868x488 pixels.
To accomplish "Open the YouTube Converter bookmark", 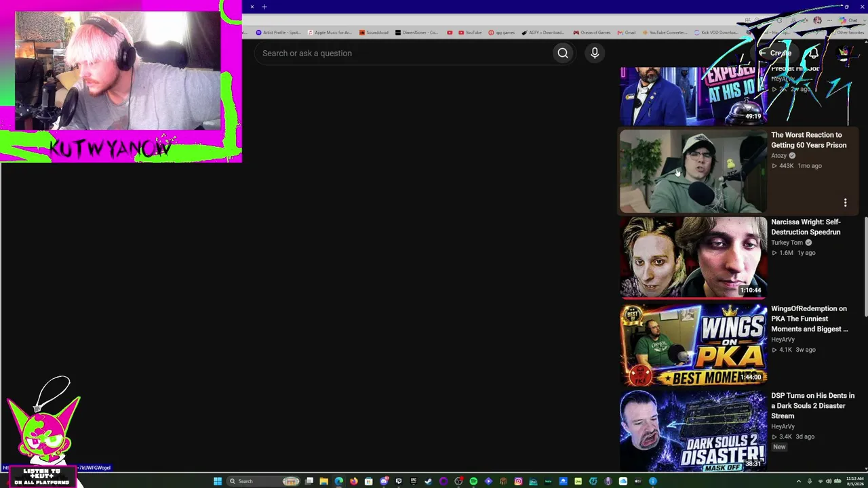I will 665,33.
